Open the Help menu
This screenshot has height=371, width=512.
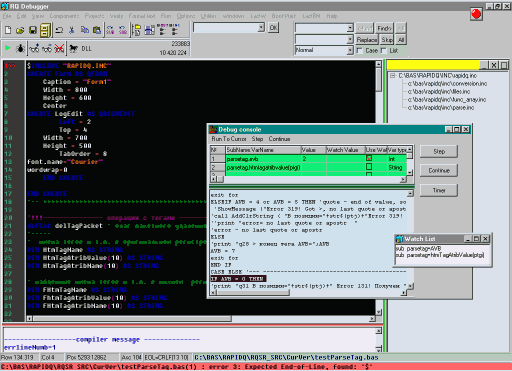(332, 16)
